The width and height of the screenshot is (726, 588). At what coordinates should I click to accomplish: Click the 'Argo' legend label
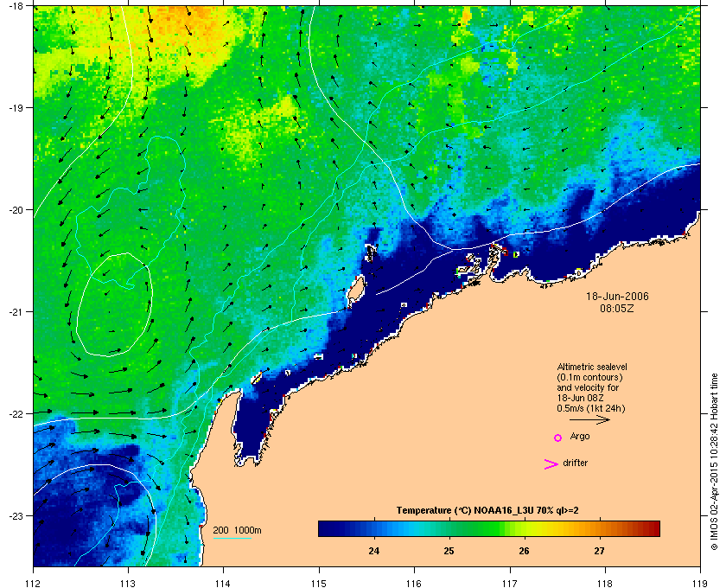coord(580,437)
